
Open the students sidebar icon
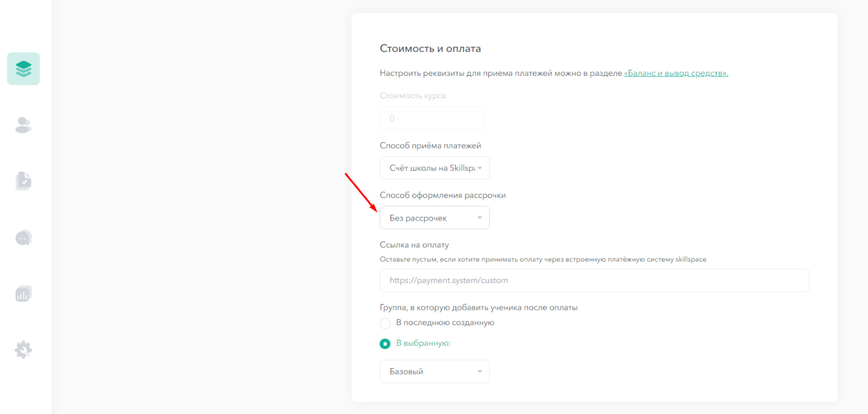coord(23,125)
